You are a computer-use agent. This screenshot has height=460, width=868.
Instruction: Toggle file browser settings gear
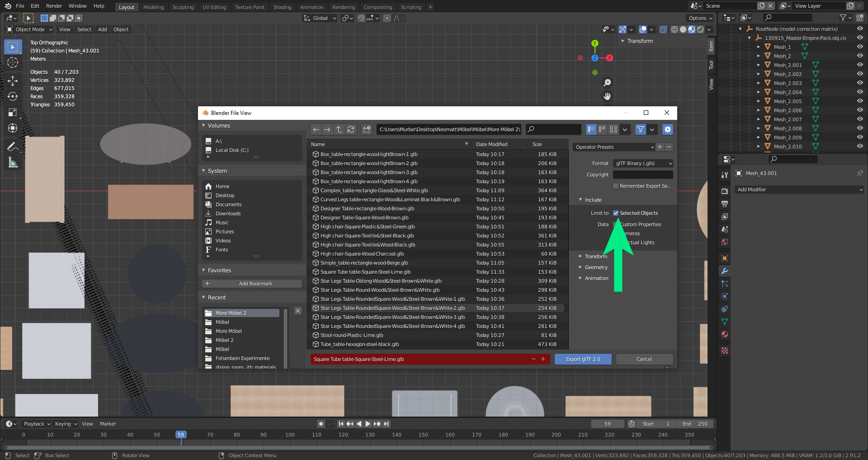(x=667, y=129)
